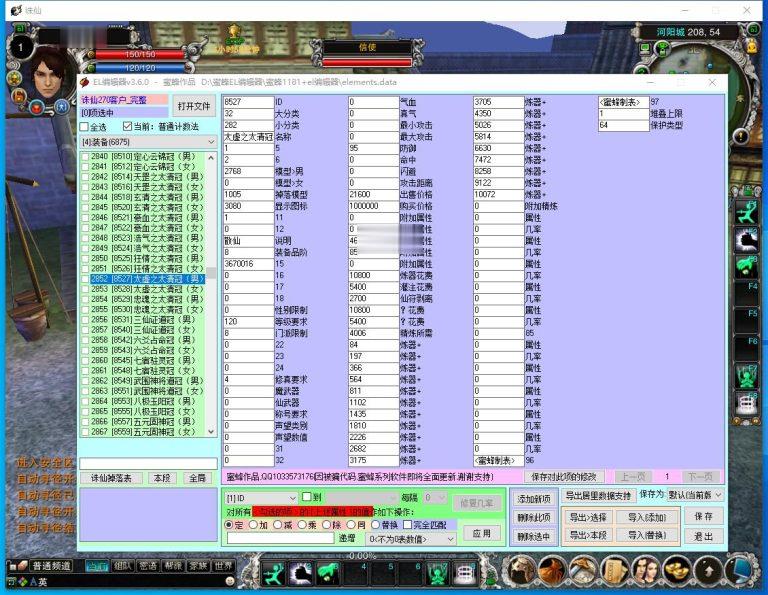Click the green running-figure skill in bottom hotbar
This screenshot has height=595, width=768.
273,573
